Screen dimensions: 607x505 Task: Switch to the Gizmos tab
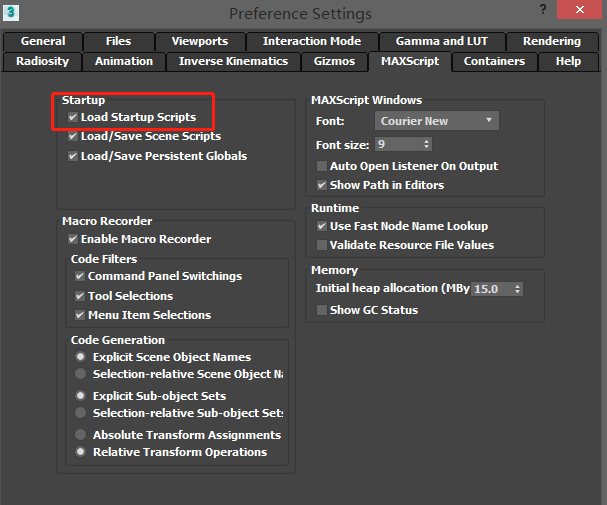(x=334, y=61)
